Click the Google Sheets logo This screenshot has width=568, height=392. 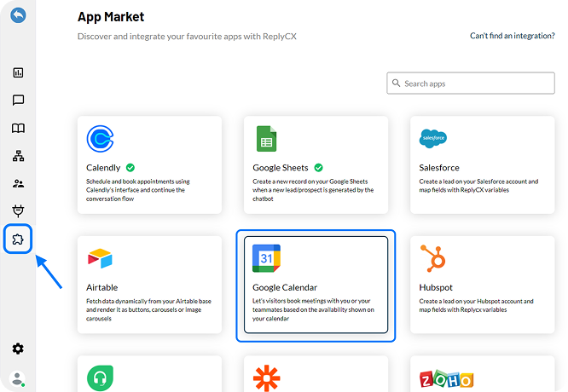click(266, 139)
